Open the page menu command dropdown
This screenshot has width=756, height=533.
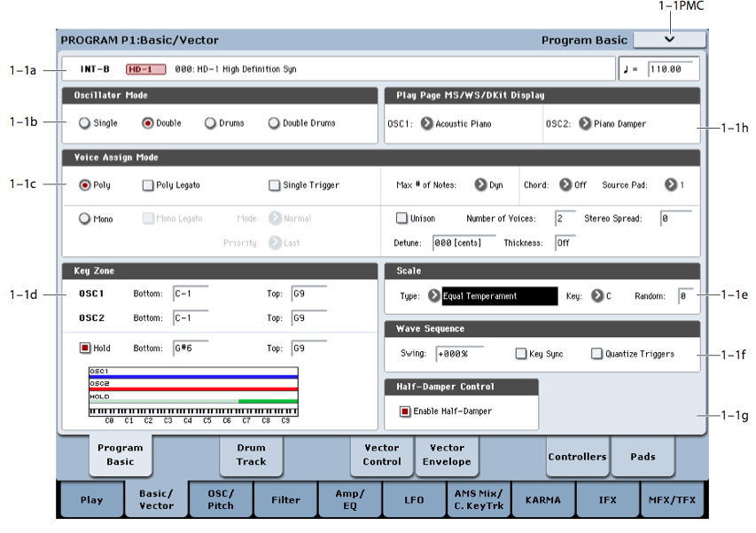669,40
